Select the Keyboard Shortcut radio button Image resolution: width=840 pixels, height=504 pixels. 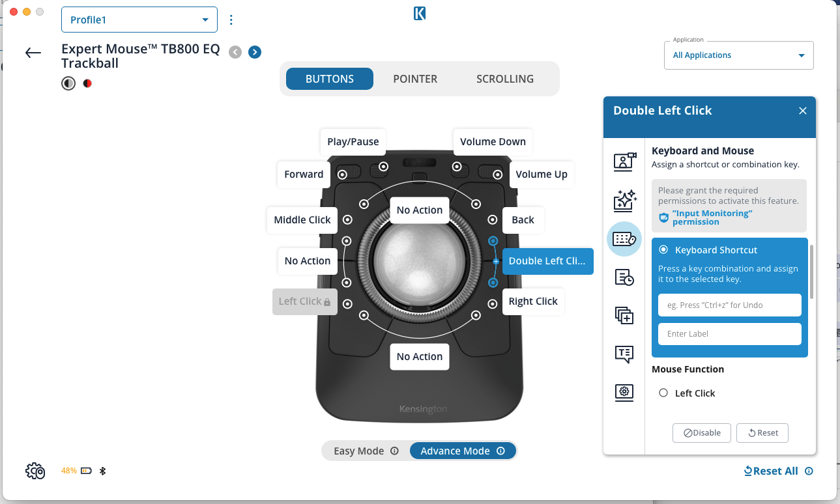(663, 249)
